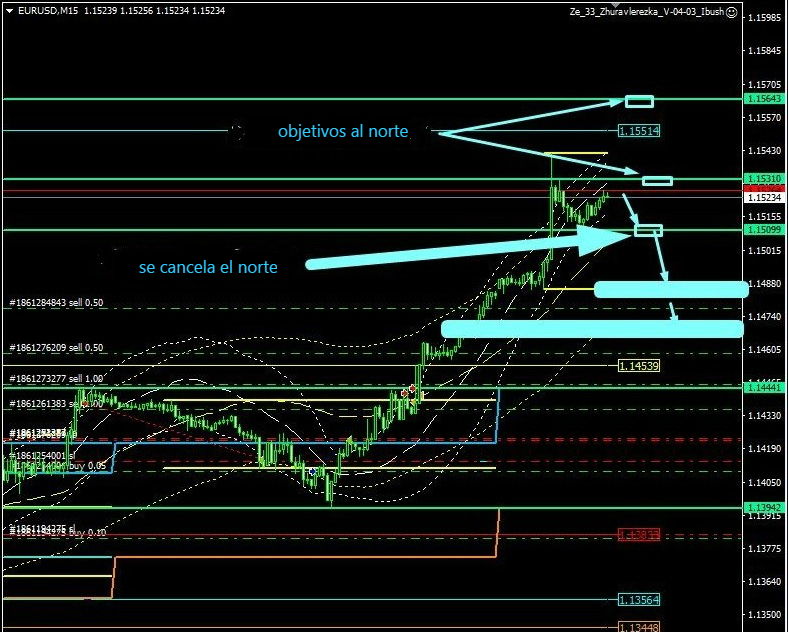Select order #1861273277 sell 1.00 label
The width and height of the screenshot is (788, 632).
(x=56, y=379)
